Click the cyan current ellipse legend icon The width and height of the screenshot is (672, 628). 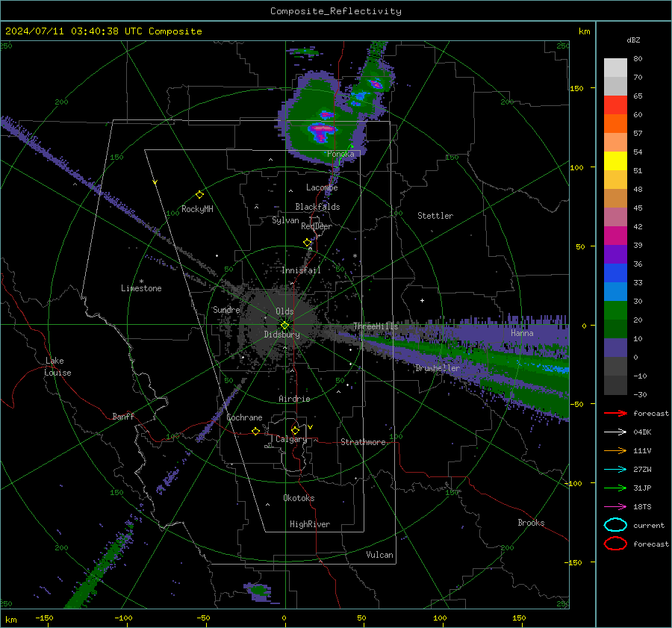tap(615, 525)
